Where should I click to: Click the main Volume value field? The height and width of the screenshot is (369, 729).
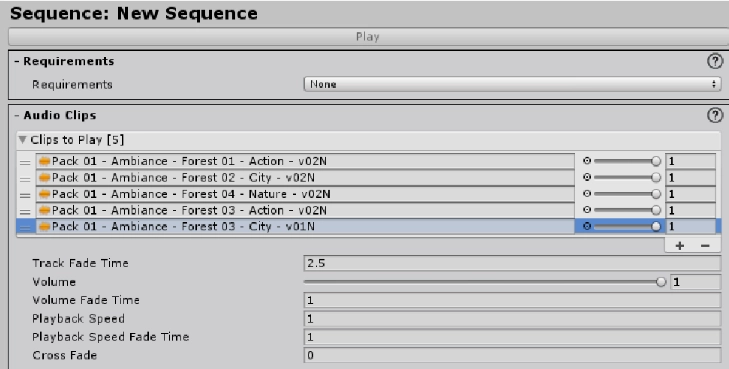pyautogui.click(x=696, y=282)
